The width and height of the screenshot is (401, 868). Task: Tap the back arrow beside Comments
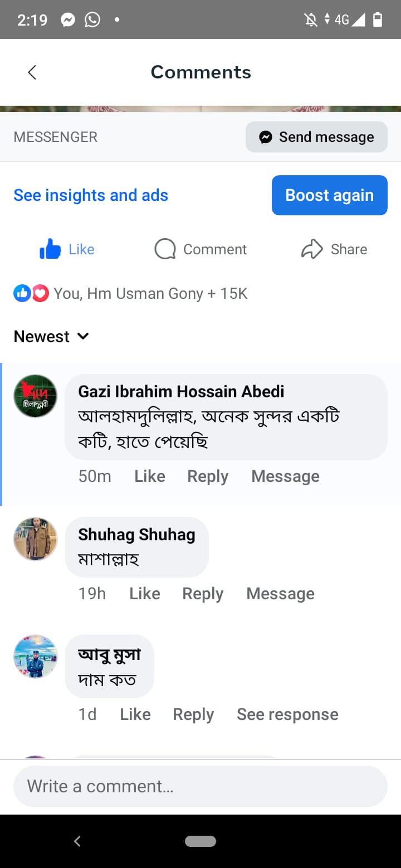32,72
